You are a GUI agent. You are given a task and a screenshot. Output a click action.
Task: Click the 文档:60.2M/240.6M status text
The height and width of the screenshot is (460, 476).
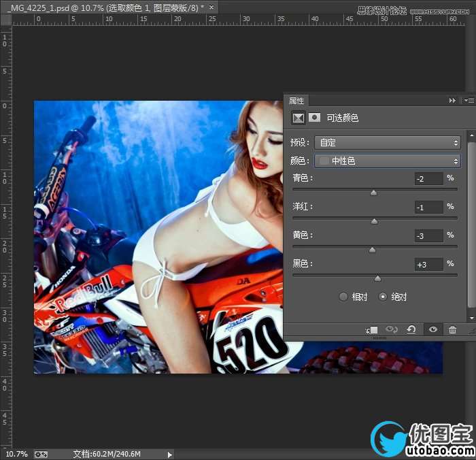107,455
